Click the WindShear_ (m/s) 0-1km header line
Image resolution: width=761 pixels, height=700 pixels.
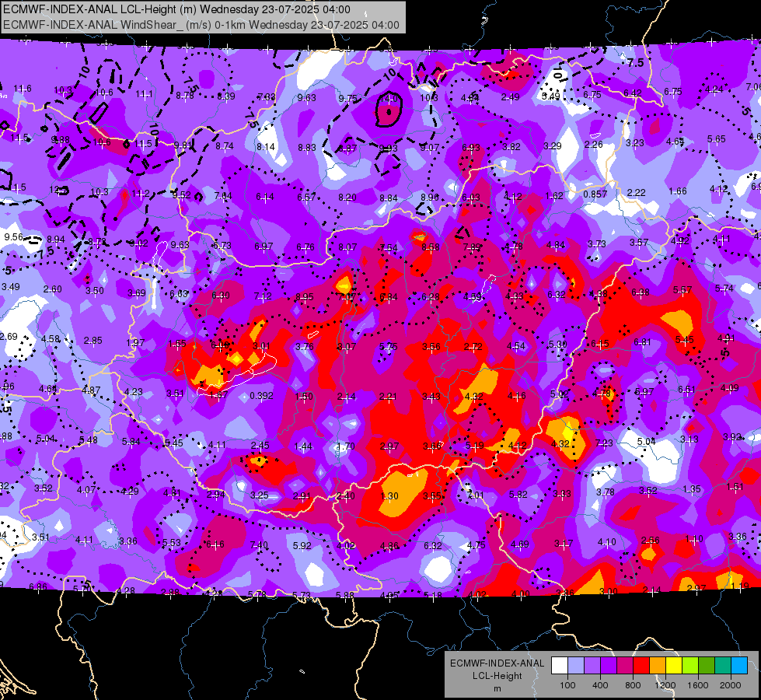point(201,25)
